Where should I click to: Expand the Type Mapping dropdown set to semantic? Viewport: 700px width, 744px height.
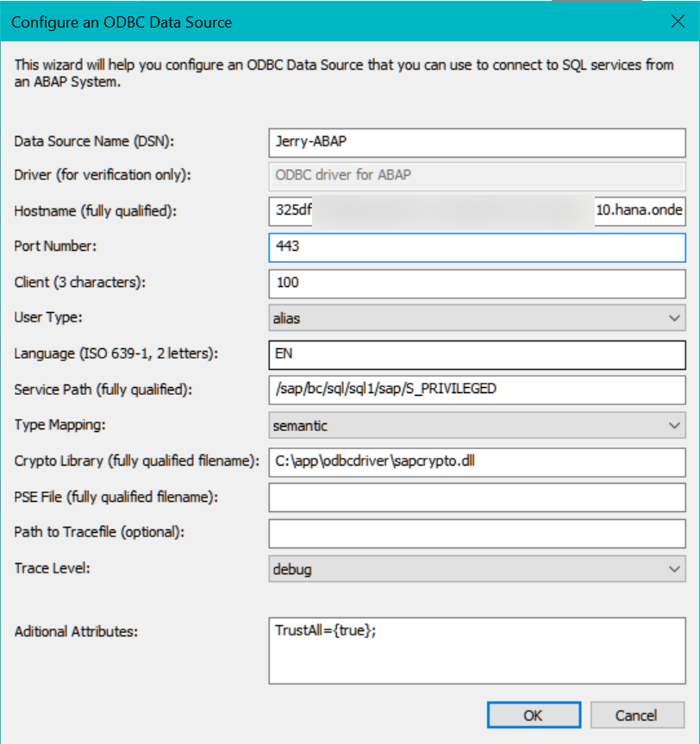[x=477, y=426]
